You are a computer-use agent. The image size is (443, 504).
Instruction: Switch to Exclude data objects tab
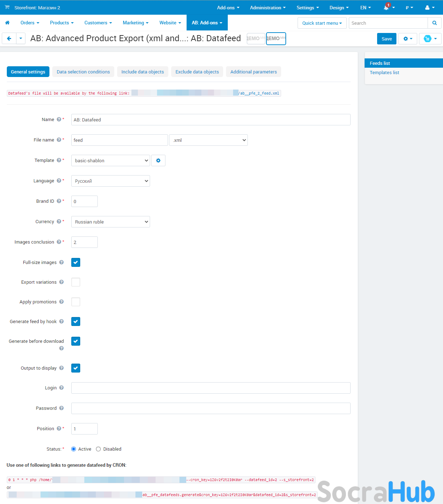[x=197, y=72]
